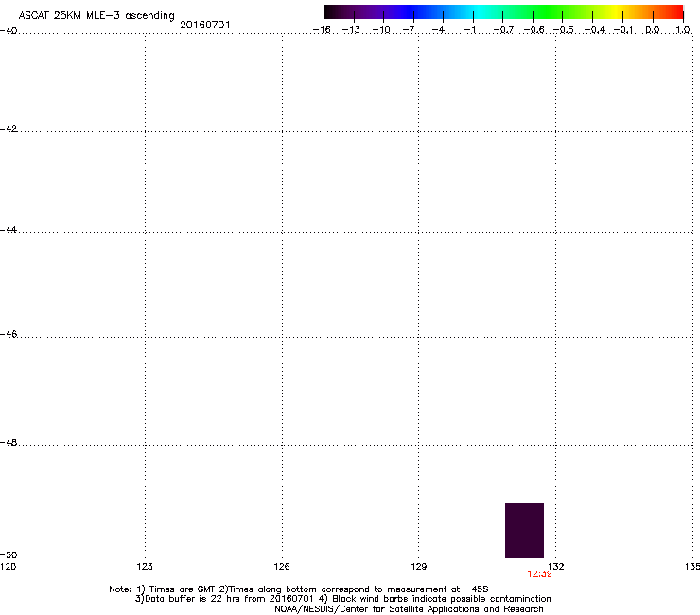This screenshot has width=700, height=615.
Task: Click the dark purple data block on the map
Action: tap(525, 531)
